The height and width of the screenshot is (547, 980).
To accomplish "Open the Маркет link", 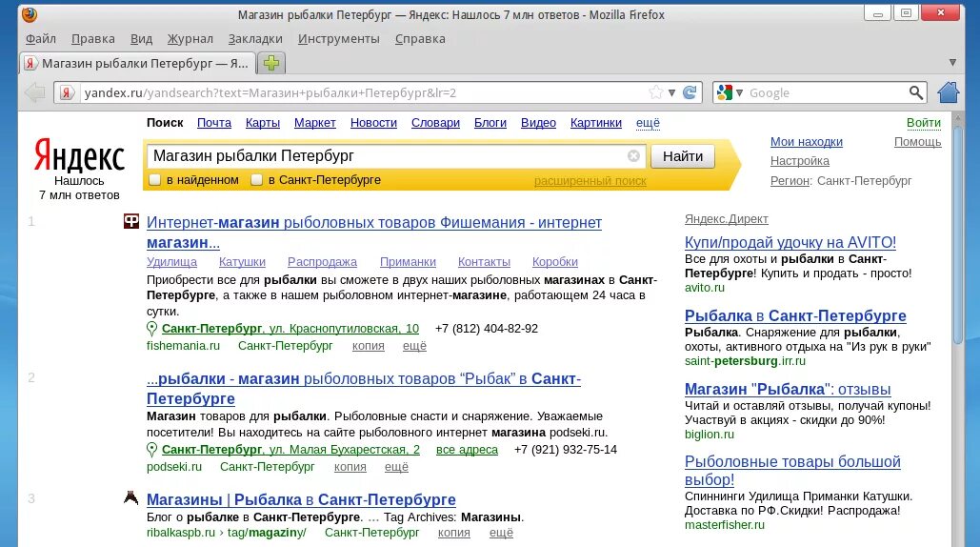I will [x=315, y=123].
